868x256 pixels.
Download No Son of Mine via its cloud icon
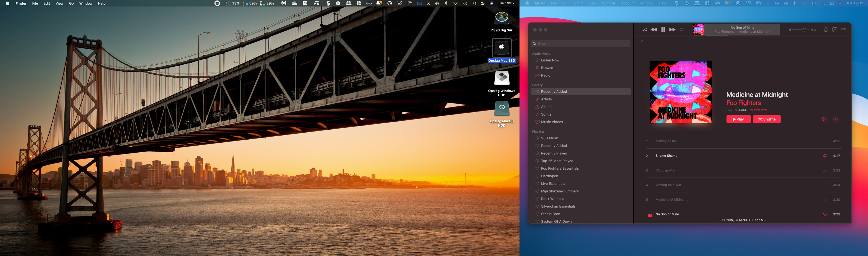click(824, 214)
